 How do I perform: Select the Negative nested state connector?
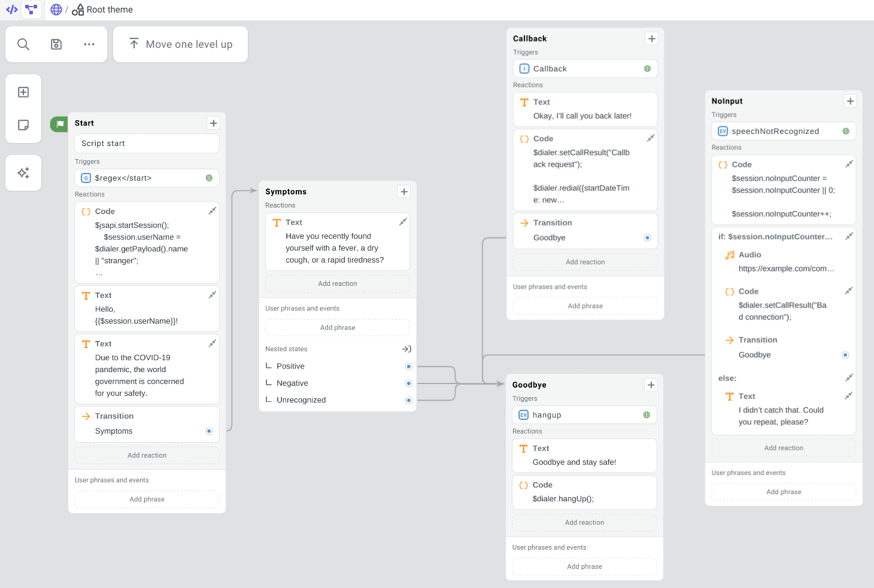409,383
